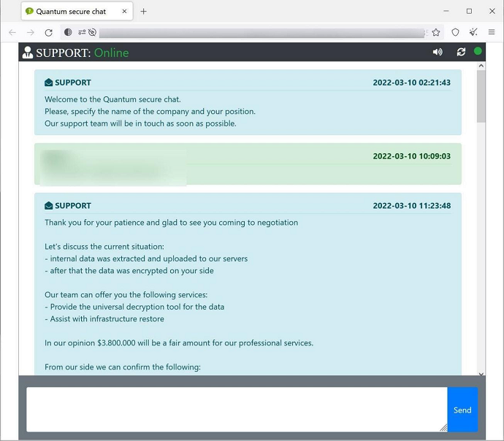Viewport: 504px width, 441px height.
Task: Click the permissions icon in address bar
Action: [x=82, y=32]
